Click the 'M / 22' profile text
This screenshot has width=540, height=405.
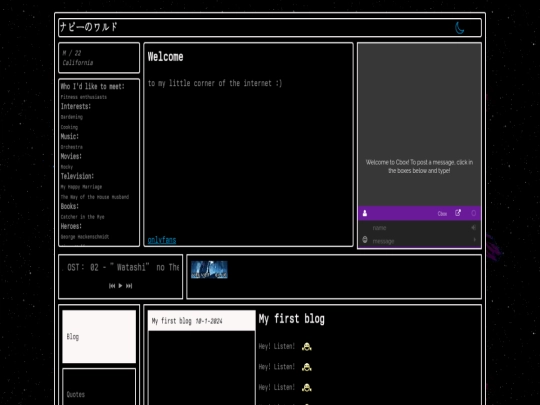click(72, 53)
